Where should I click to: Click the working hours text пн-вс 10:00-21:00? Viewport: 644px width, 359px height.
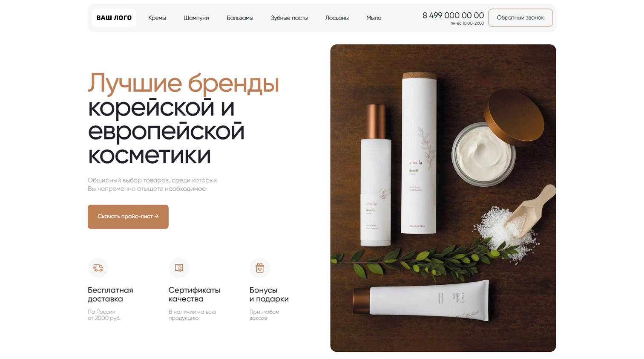click(x=467, y=23)
